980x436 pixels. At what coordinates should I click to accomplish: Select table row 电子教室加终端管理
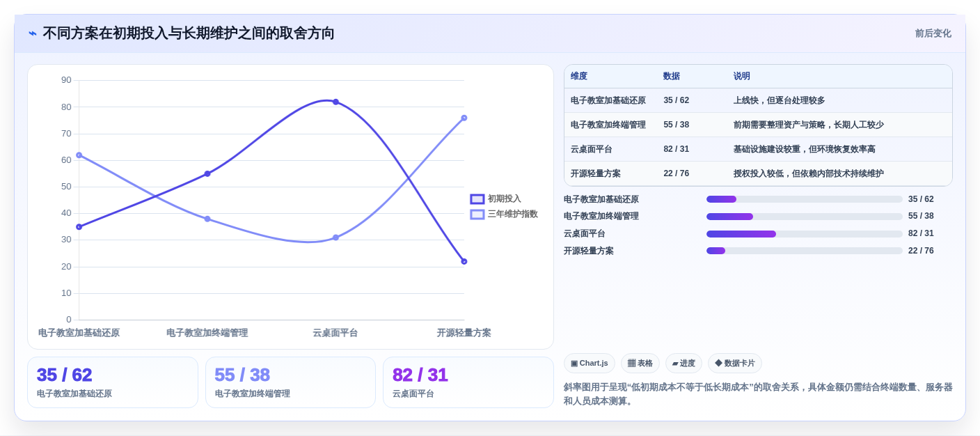tap(758, 125)
